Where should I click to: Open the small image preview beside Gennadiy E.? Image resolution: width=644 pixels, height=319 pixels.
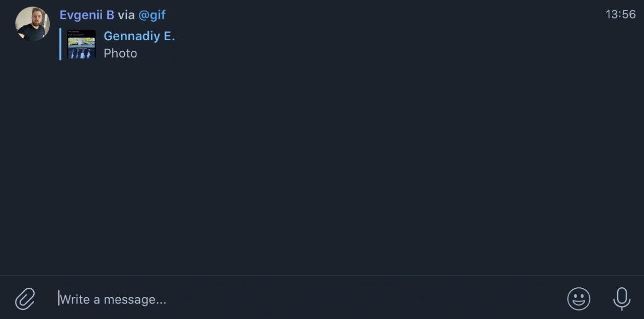(82, 44)
